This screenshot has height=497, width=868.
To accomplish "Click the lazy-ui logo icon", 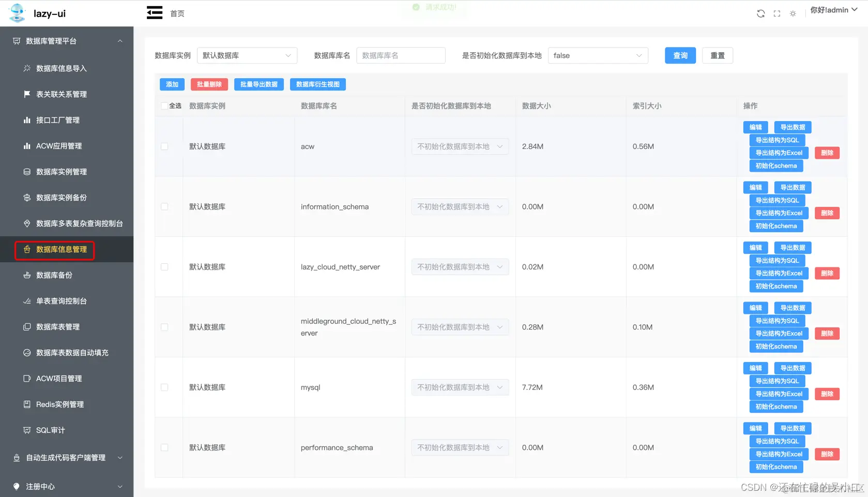I will 17,13.
